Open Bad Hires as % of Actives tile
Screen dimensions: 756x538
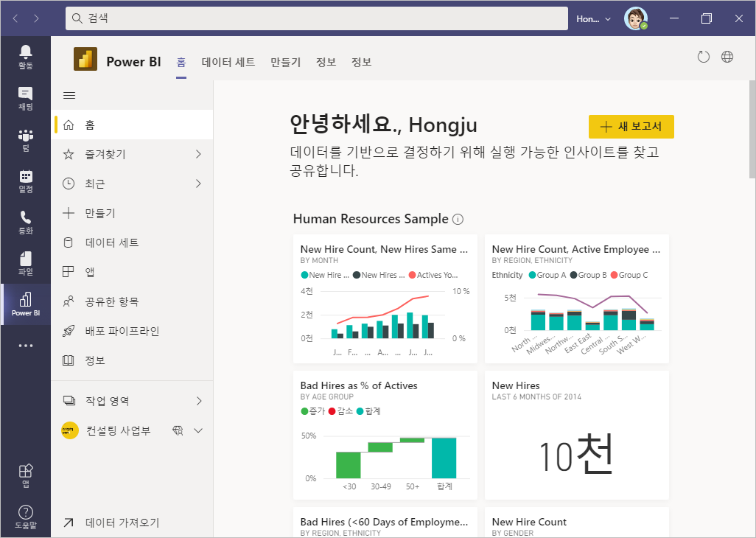coord(385,436)
